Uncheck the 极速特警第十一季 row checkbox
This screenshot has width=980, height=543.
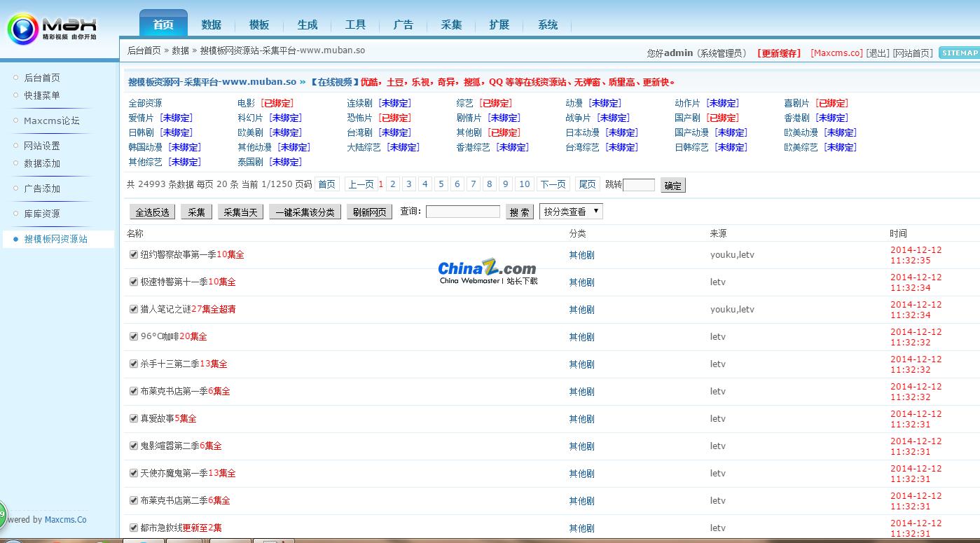coord(134,282)
